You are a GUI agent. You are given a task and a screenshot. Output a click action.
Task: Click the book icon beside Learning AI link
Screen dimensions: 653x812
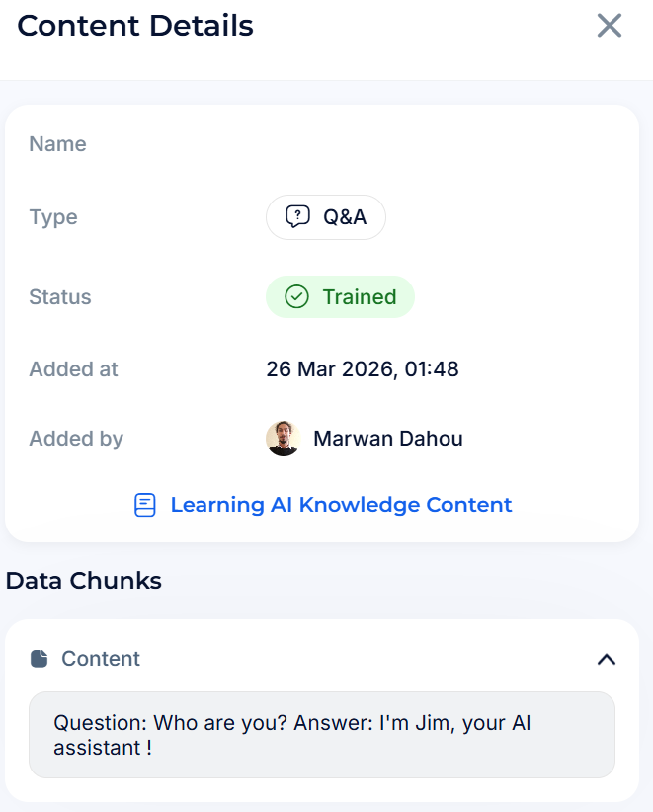point(145,506)
